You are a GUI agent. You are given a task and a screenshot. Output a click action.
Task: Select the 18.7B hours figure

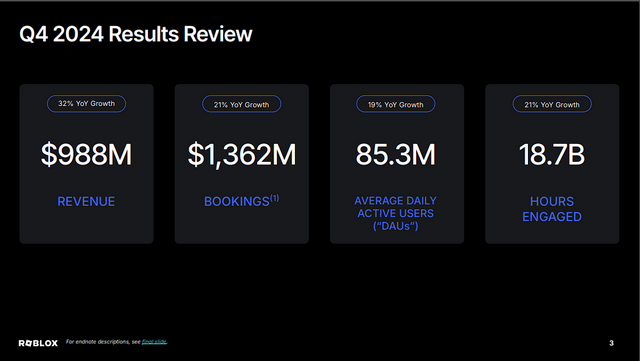click(x=552, y=154)
